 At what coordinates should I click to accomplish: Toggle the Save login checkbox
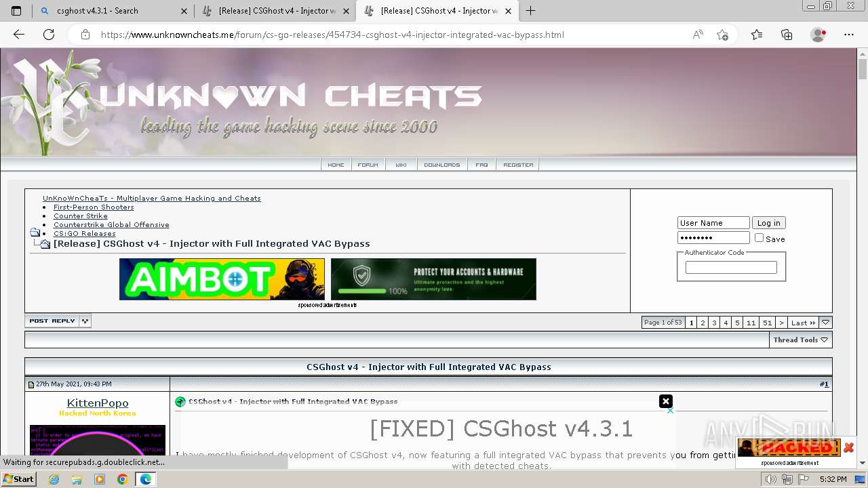pos(759,238)
